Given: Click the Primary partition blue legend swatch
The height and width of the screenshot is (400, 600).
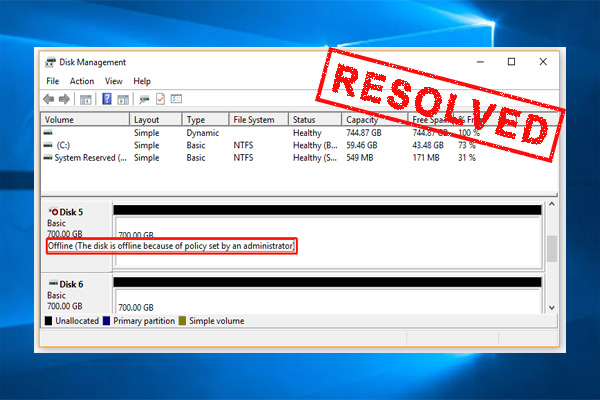Looking at the screenshot, I should pyautogui.click(x=106, y=321).
